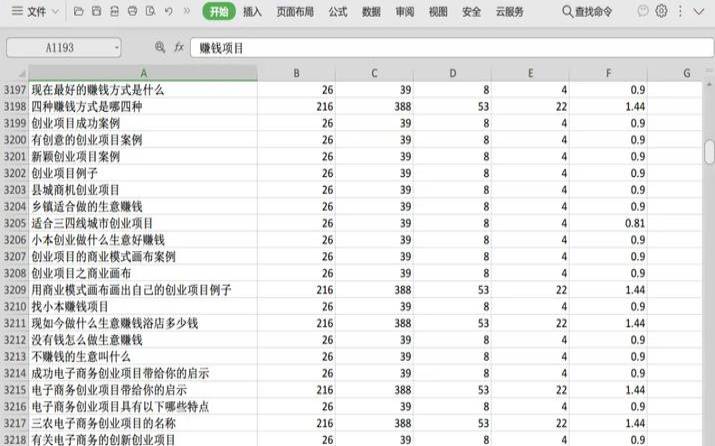The width and height of the screenshot is (715, 446).
Task: Open the insert function fx button
Action: [x=178, y=48]
